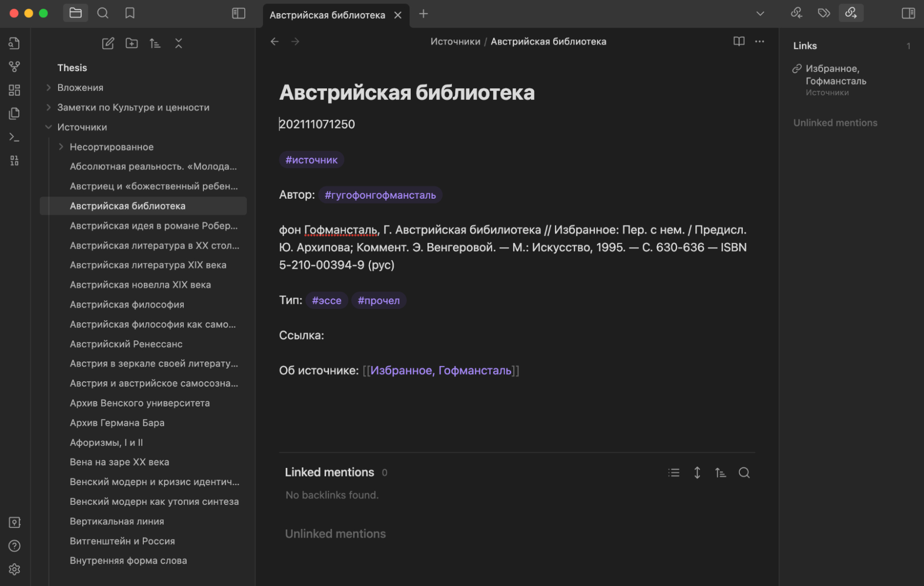
Task: Open graph view from the ribbon
Action: [14, 67]
